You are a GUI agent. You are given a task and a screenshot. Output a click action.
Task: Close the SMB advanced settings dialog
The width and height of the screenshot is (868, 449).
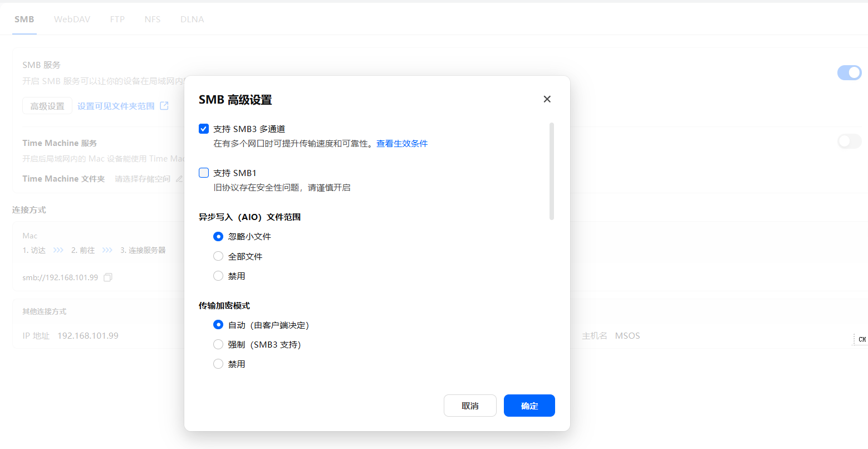[x=547, y=99]
